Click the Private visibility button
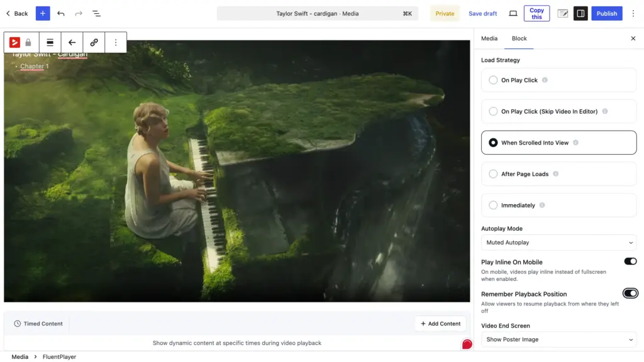This screenshot has height=362, width=644. (445, 14)
